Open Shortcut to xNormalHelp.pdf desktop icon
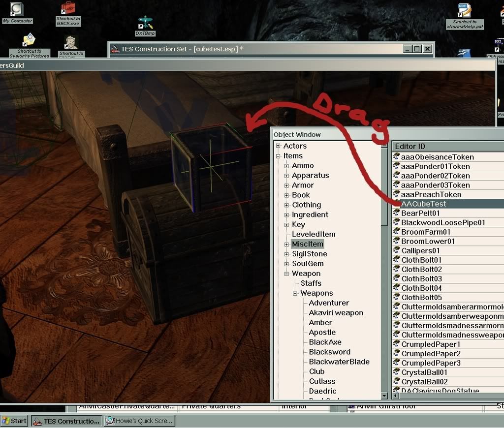Image resolution: width=504 pixels, height=428 pixels. [x=465, y=16]
